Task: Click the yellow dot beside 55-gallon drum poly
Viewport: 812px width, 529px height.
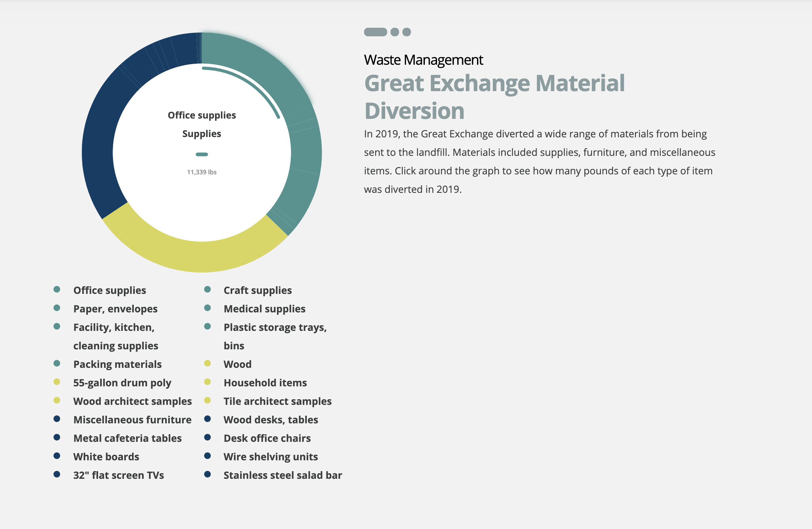Action: pos(57,382)
